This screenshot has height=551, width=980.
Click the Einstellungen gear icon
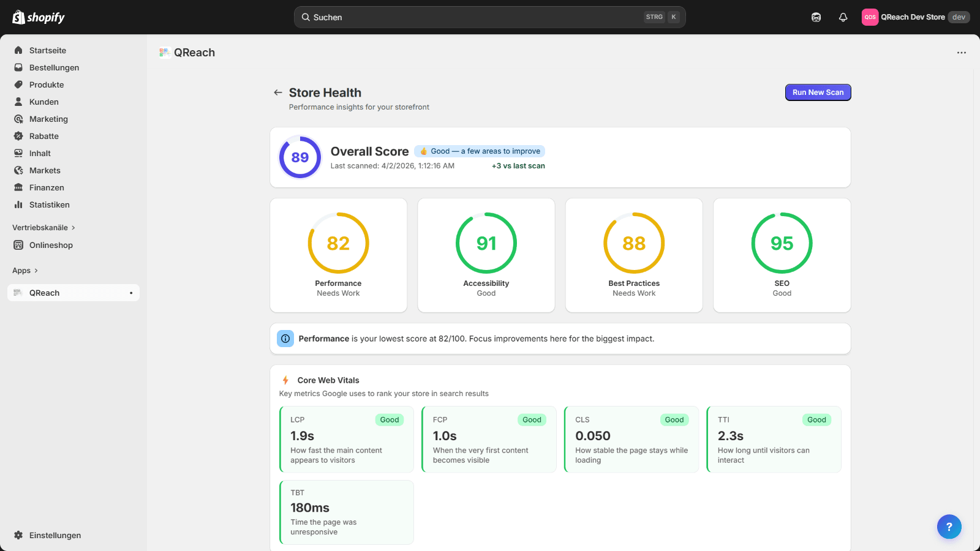tap(18, 535)
